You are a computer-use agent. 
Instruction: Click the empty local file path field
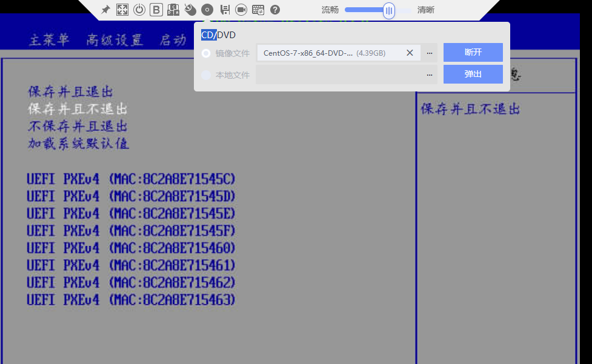coord(339,74)
